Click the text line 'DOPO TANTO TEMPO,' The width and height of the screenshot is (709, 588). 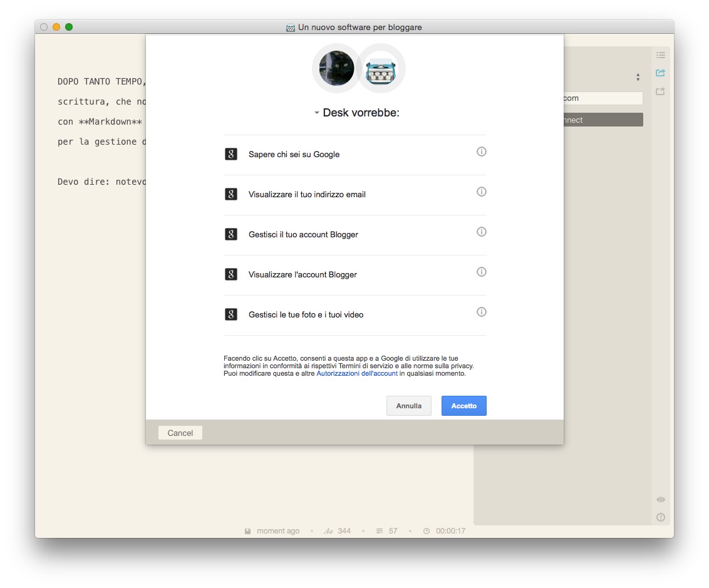pos(101,82)
